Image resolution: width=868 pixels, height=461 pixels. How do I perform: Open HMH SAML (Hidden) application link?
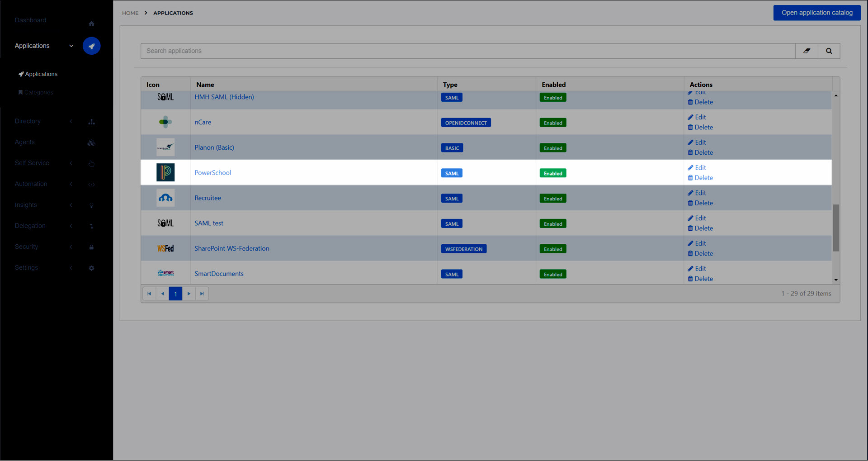224,97
